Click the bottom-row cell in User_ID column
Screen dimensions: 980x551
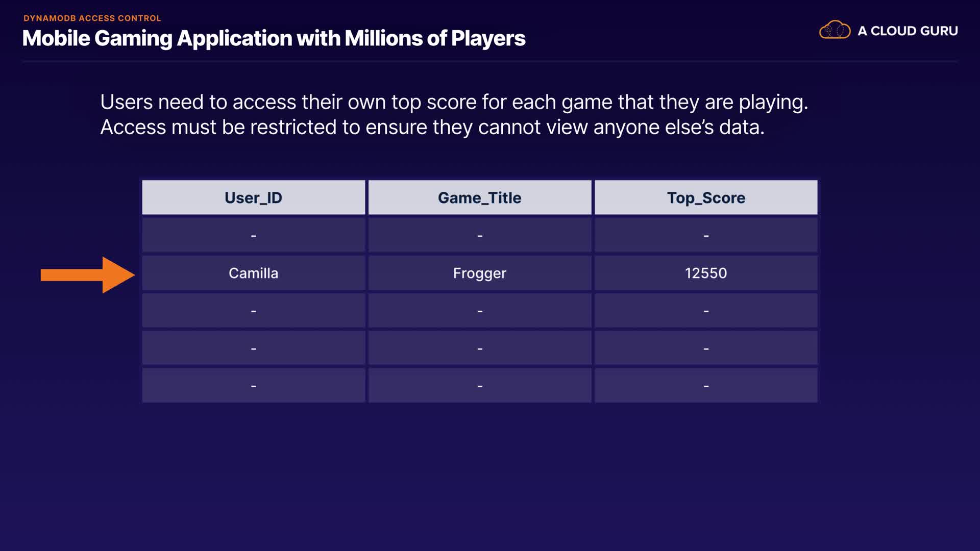(x=253, y=386)
